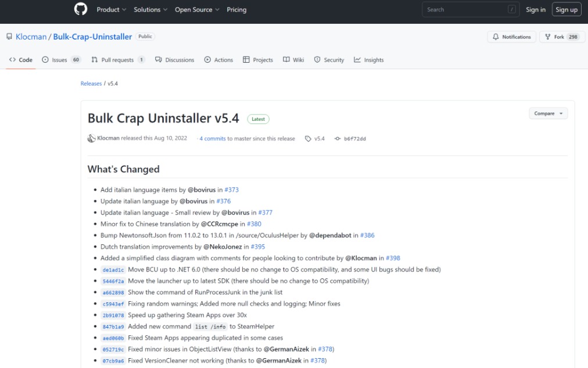
Task: Open commit de1ad1c
Action: click(113, 270)
